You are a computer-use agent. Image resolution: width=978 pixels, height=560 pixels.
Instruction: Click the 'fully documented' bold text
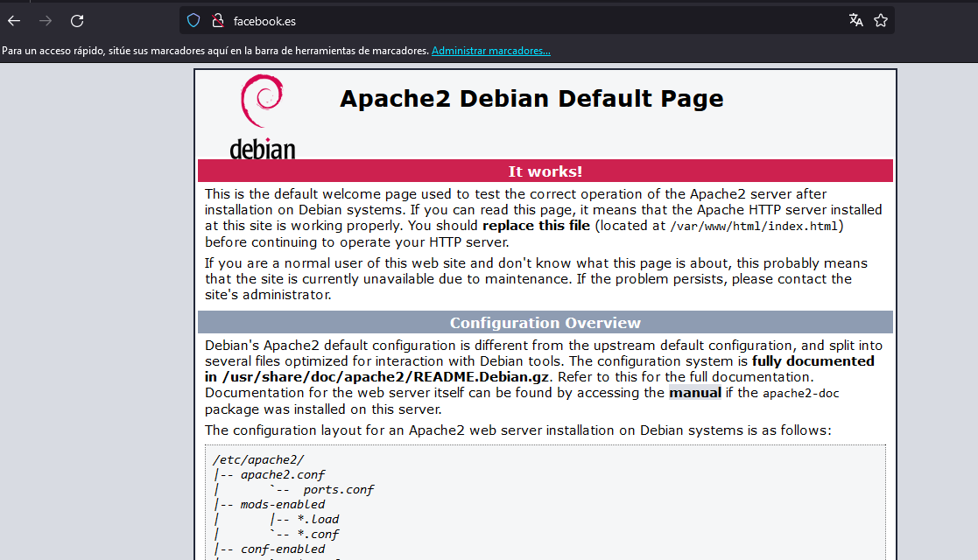pos(813,361)
